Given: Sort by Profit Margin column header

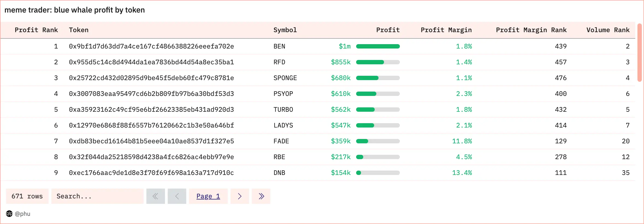Looking at the screenshot, I should point(446,30).
